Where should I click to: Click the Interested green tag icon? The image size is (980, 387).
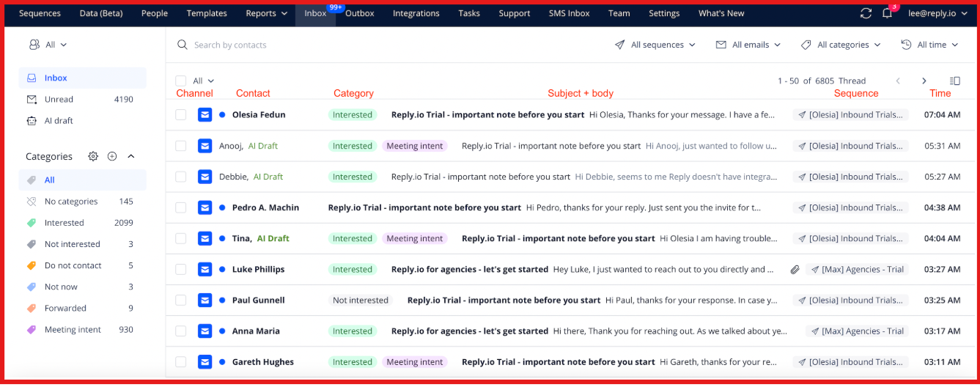pos(32,223)
